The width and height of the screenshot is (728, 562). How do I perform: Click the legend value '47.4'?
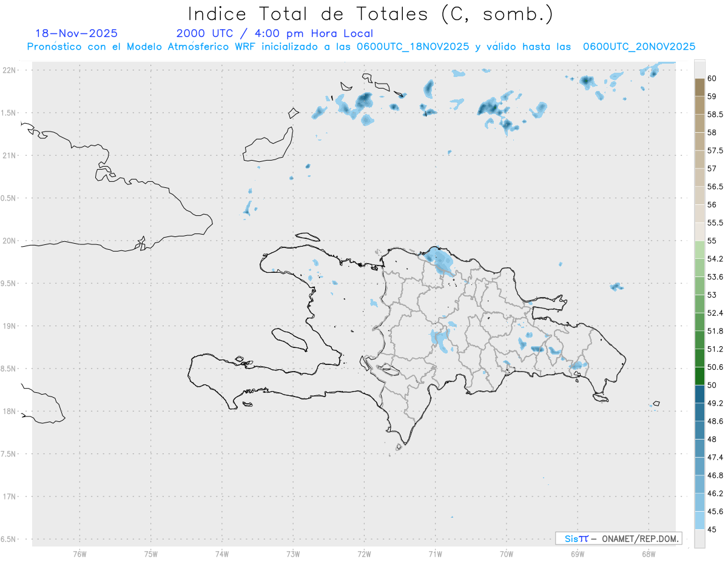point(715,457)
